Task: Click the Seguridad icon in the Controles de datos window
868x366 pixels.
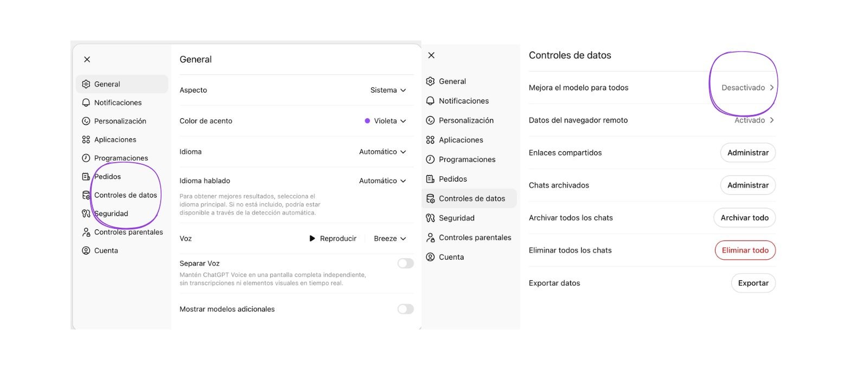Action: [x=430, y=218]
